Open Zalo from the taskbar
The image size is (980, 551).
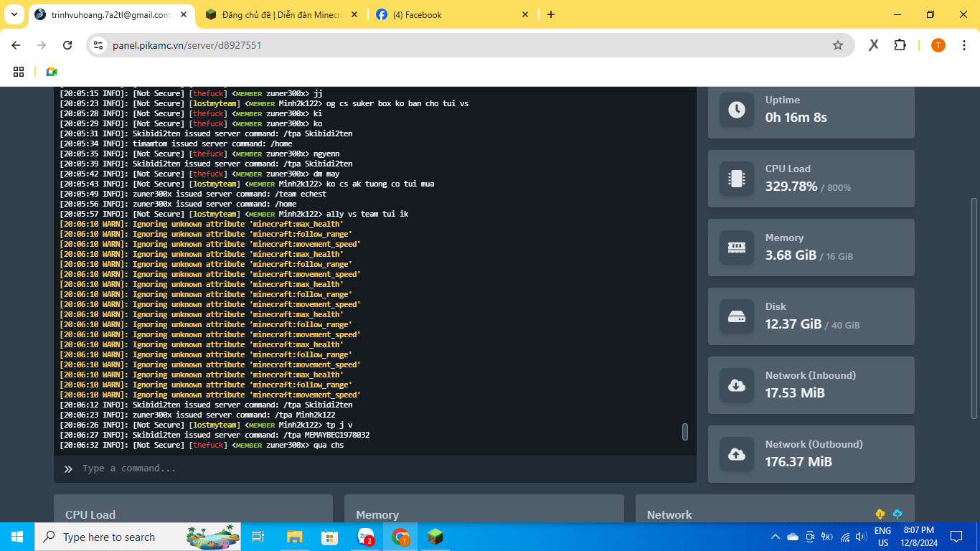point(366,537)
